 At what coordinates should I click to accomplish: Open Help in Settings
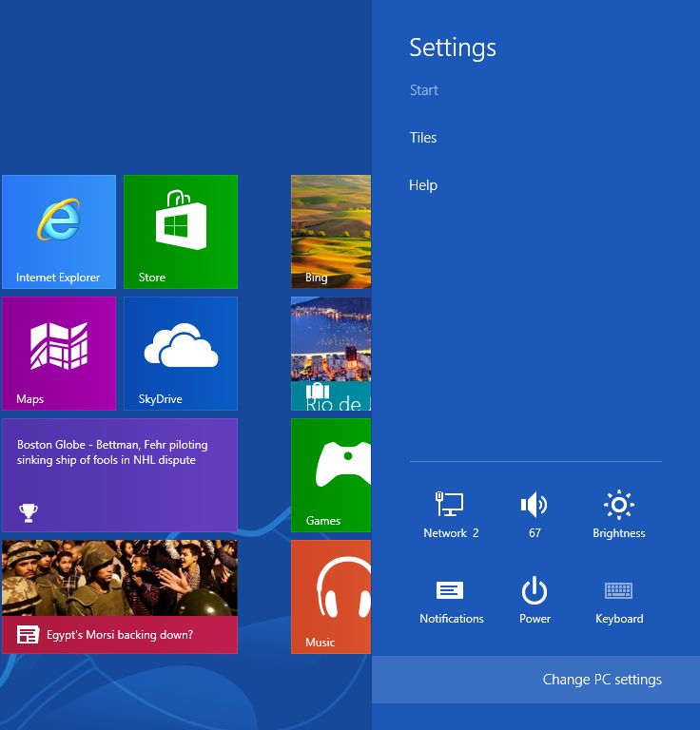pos(423,185)
